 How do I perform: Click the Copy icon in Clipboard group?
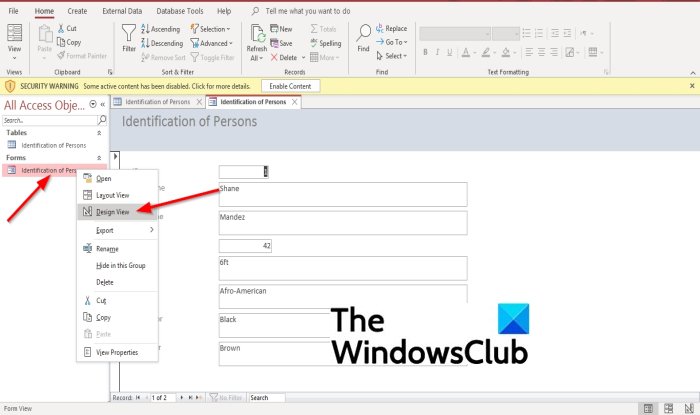click(61, 42)
